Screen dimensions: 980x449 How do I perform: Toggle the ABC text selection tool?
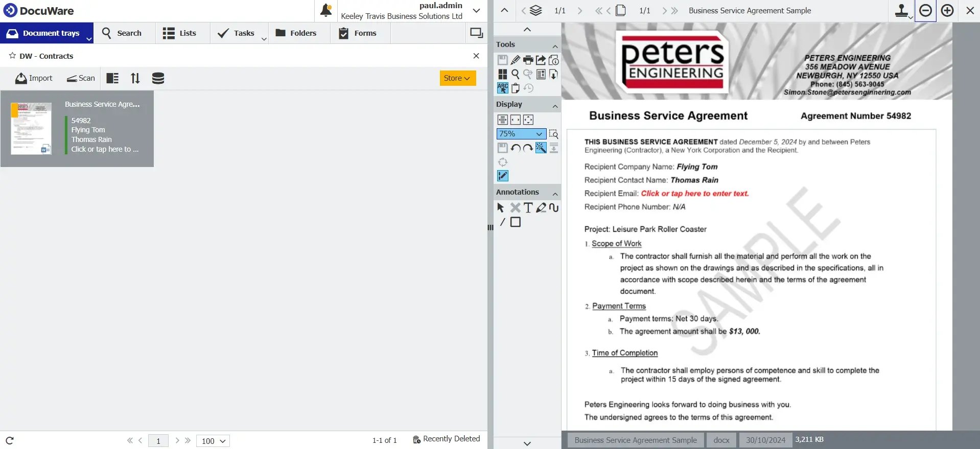[503, 88]
